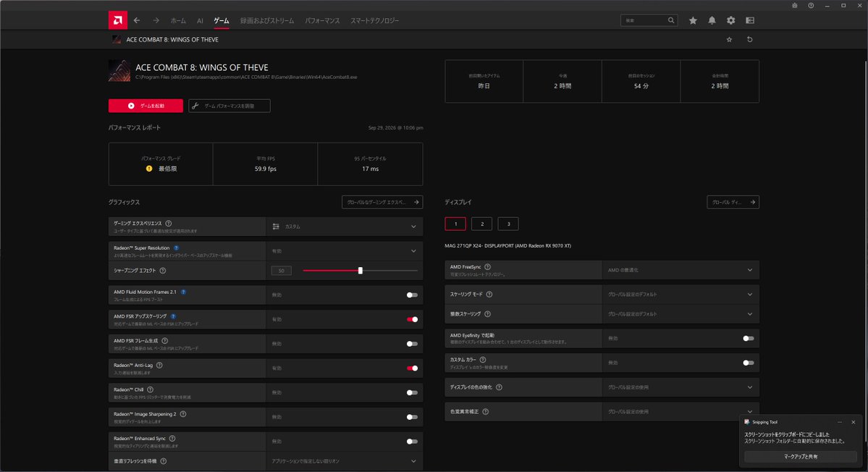
Task: Click the bug report icon in the title bar
Action: (795, 6)
